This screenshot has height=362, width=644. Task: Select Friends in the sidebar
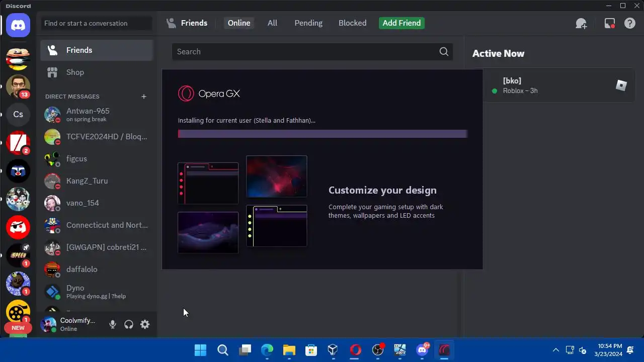(97, 50)
